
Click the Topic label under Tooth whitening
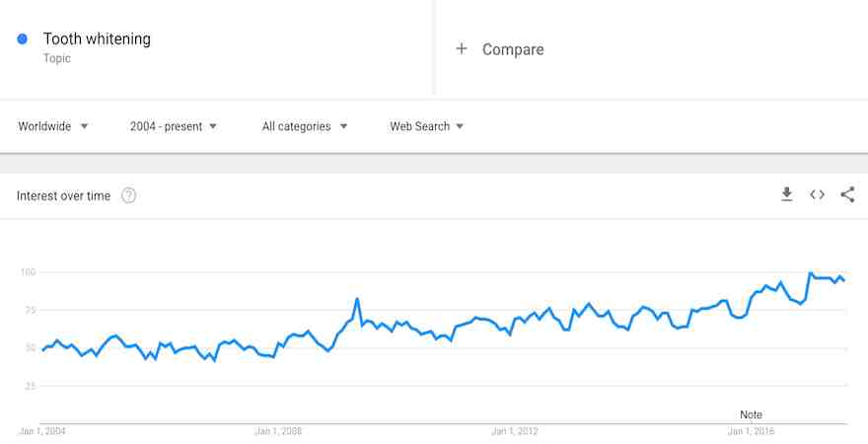click(57, 58)
